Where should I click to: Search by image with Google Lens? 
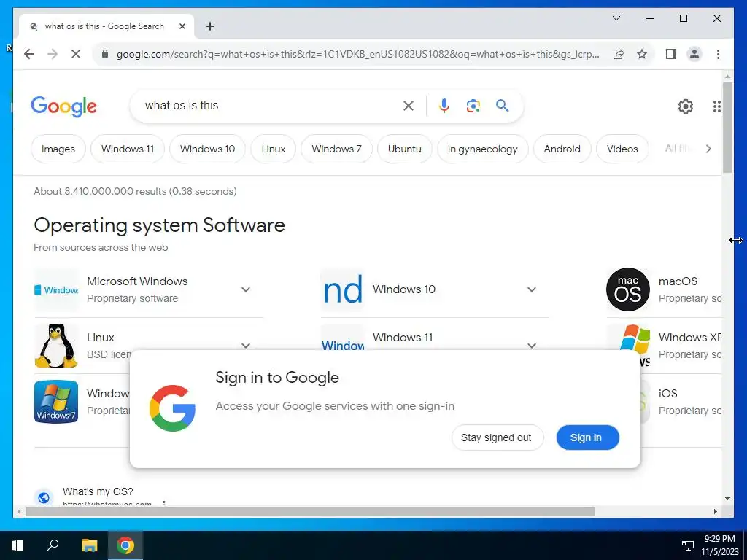[473, 106]
